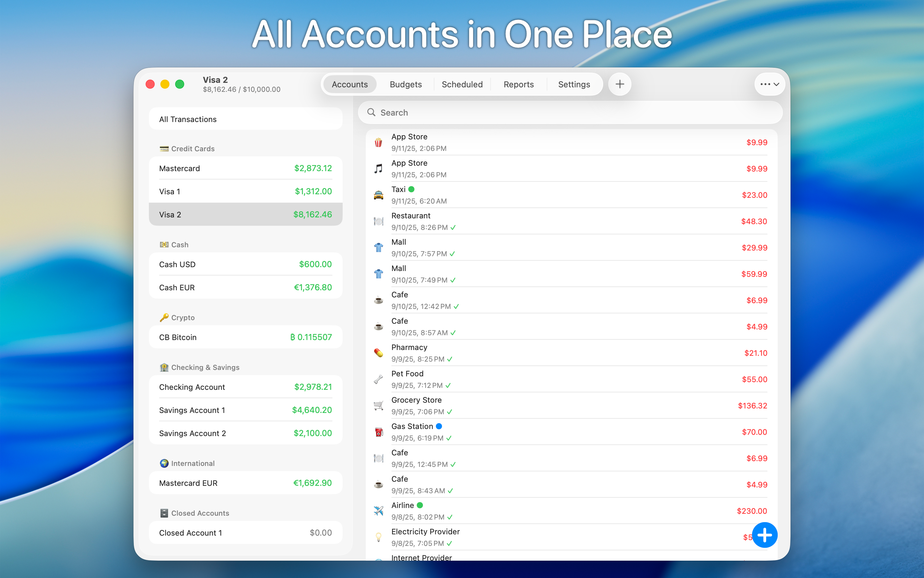Select Savings Account 1
Image resolution: width=924 pixels, height=578 pixels.
pos(245,410)
